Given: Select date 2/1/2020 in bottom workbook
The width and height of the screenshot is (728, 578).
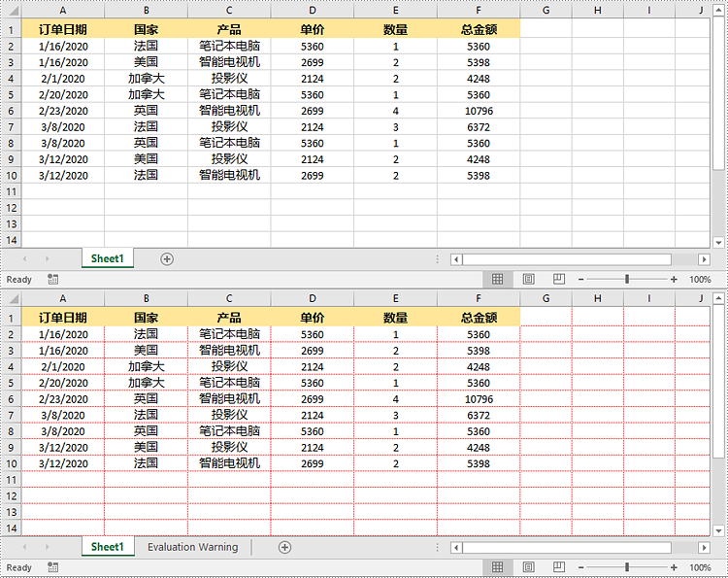Looking at the screenshot, I should click(x=63, y=366).
